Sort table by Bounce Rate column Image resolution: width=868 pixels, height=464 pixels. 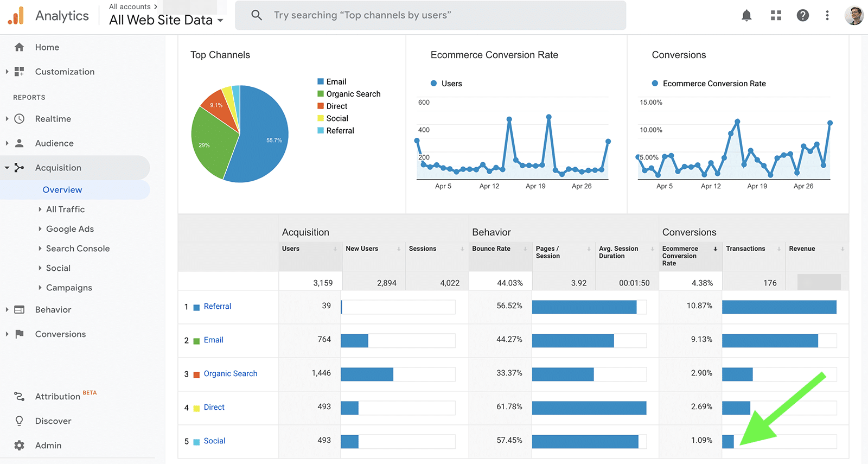coord(492,249)
